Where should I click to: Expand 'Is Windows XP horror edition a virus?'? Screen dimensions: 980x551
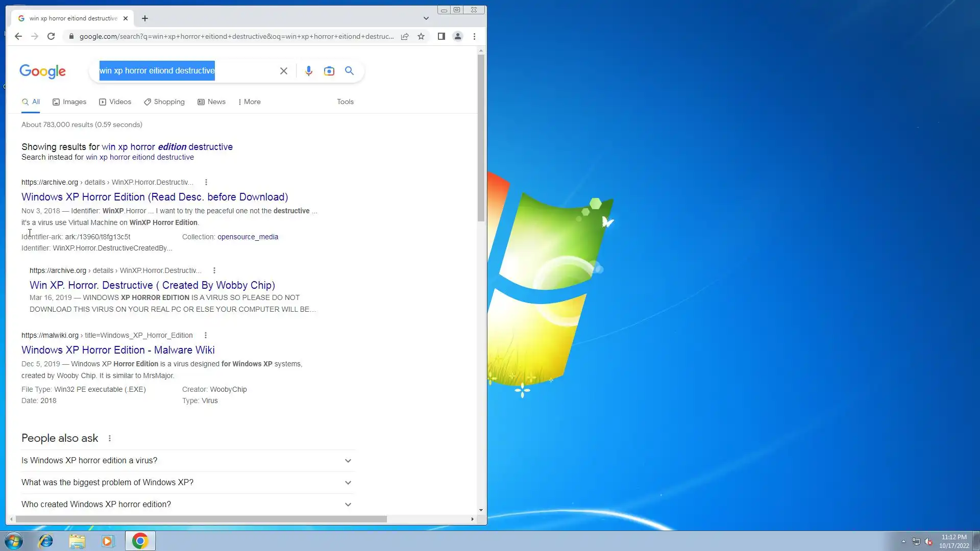[348, 461]
